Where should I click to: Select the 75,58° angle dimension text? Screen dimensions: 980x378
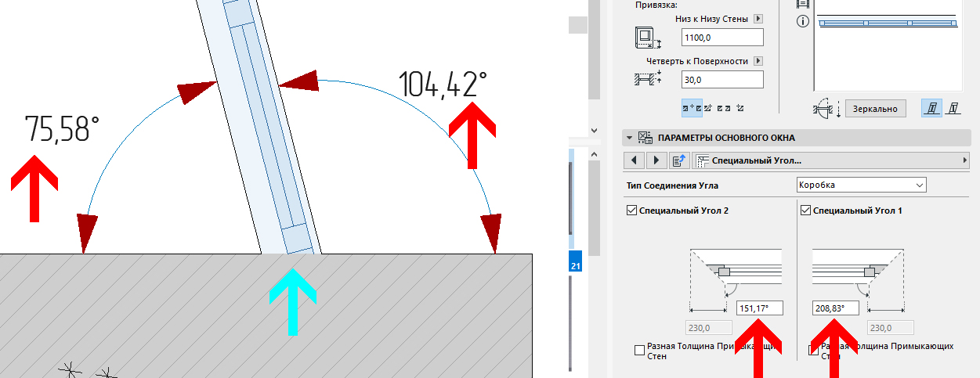62,128
